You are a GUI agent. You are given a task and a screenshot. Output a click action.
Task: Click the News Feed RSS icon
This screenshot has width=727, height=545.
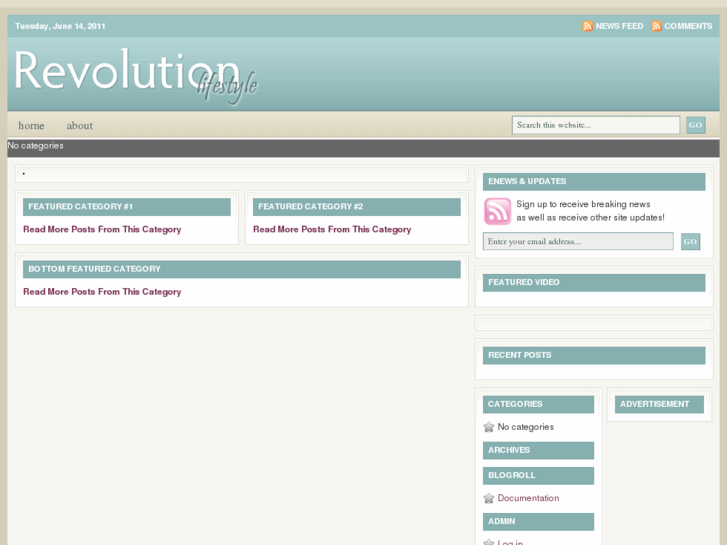(x=587, y=26)
